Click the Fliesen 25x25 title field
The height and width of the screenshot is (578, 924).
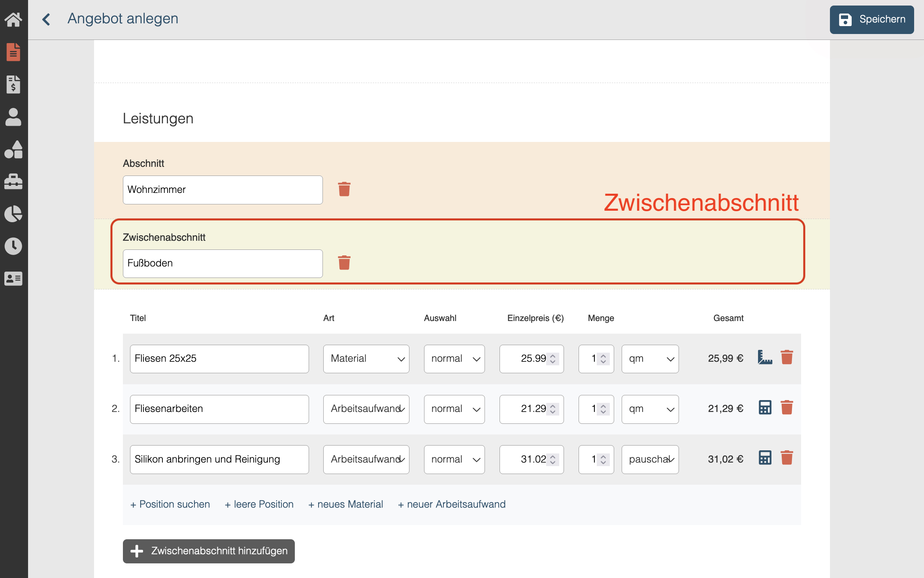[219, 359]
